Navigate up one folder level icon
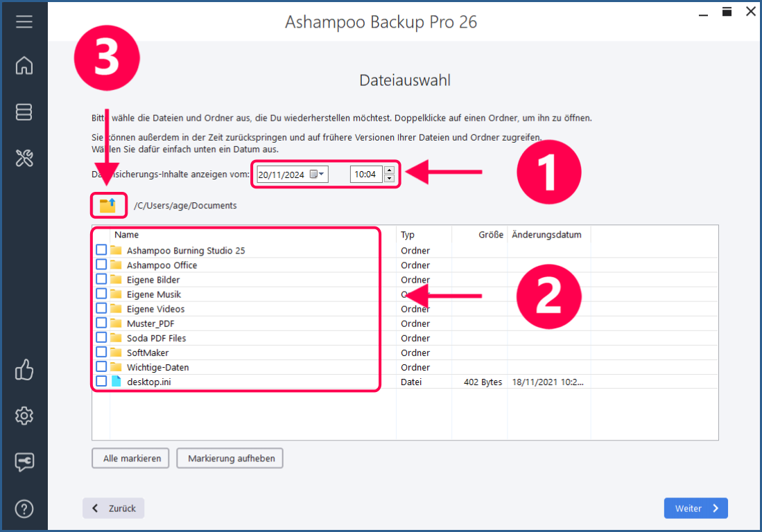762x532 pixels. pyautogui.click(x=108, y=205)
